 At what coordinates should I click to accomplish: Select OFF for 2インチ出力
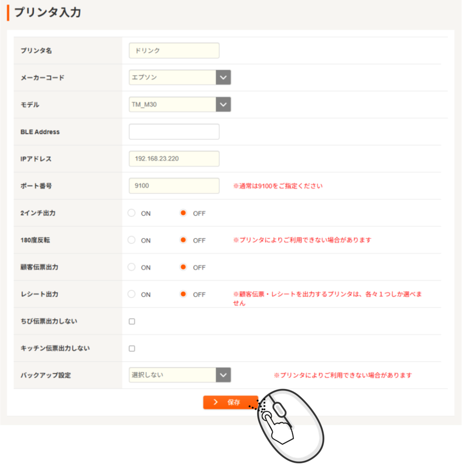[183, 213]
